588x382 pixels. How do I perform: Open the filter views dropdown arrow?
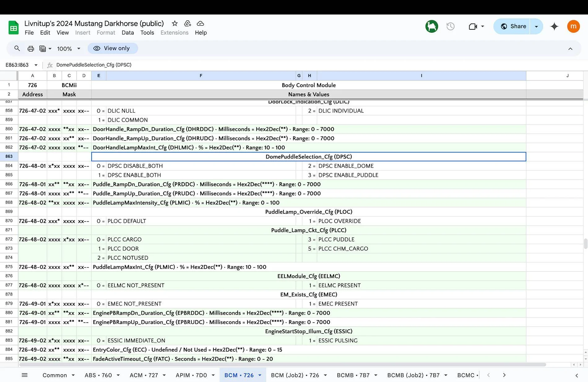tap(50, 49)
